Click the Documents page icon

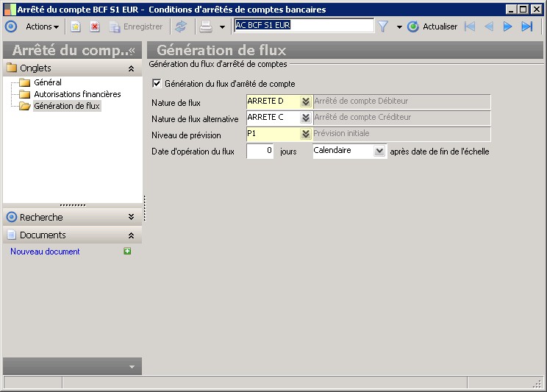coord(12,235)
